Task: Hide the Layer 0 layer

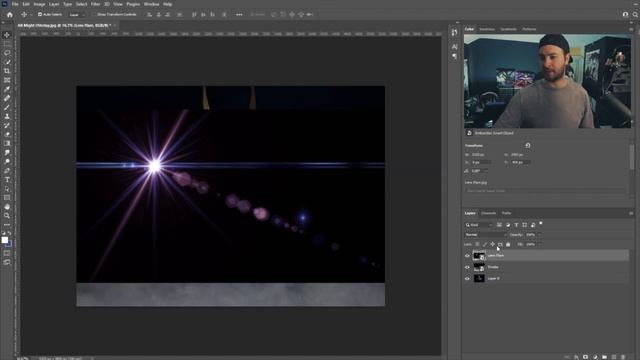Action: pos(467,278)
